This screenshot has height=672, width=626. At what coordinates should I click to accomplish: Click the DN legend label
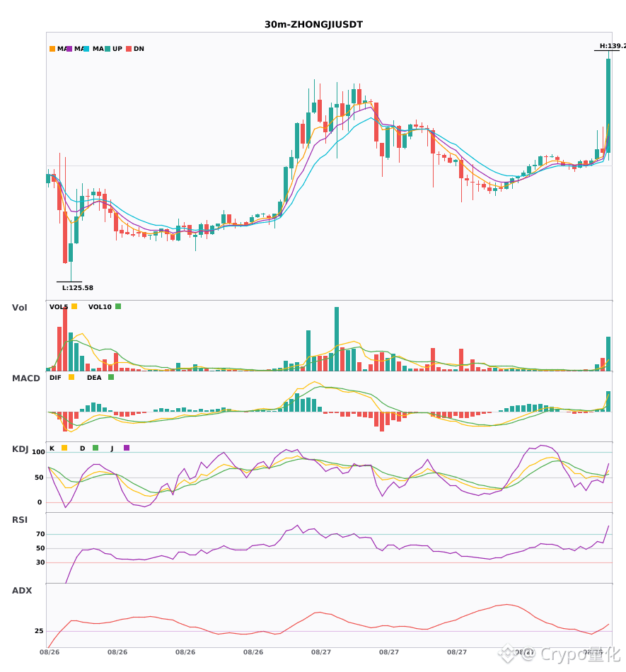coord(139,49)
